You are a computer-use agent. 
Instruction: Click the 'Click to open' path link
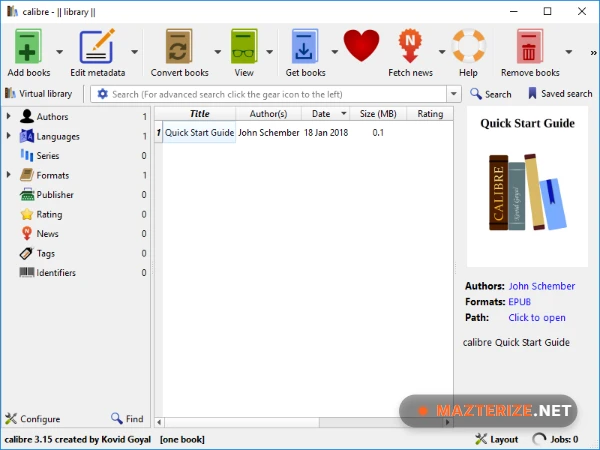[x=537, y=317]
